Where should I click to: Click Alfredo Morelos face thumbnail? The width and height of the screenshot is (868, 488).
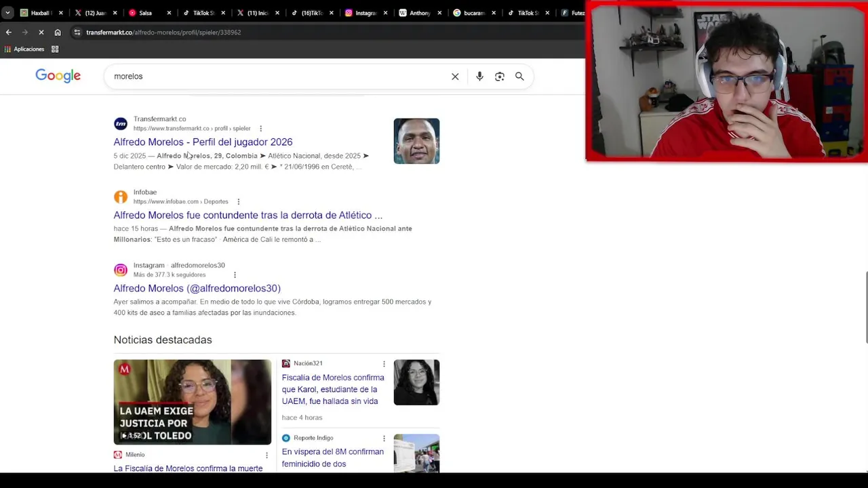coord(416,141)
